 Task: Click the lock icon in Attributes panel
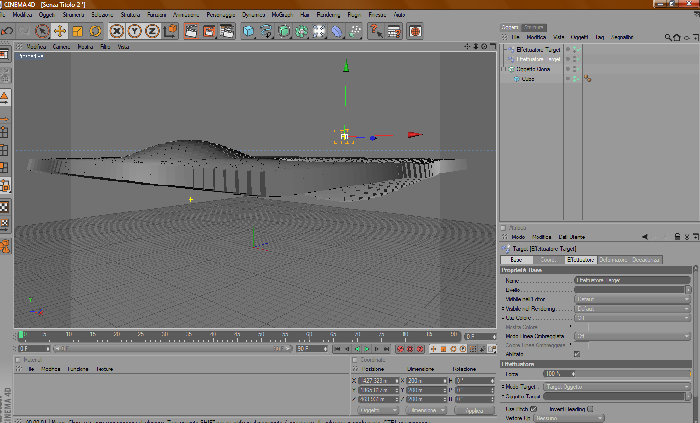click(x=677, y=237)
